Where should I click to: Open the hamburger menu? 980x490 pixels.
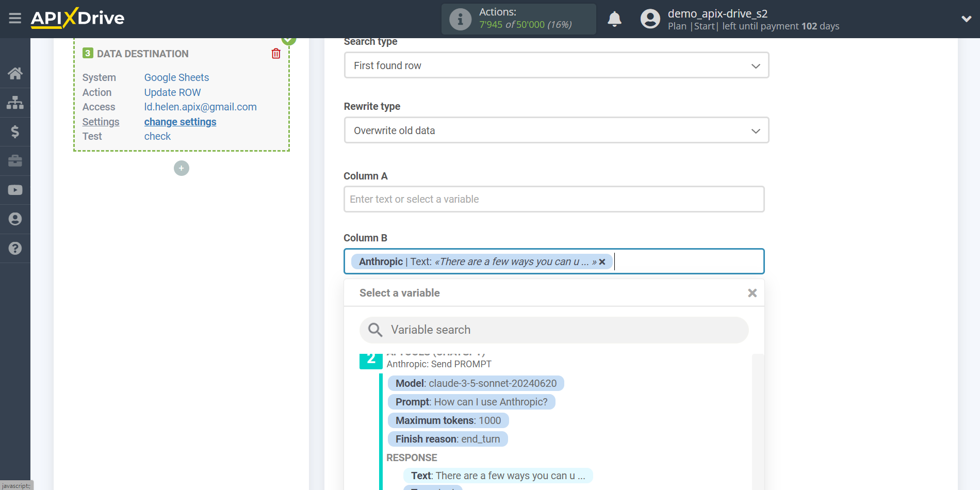point(15,19)
